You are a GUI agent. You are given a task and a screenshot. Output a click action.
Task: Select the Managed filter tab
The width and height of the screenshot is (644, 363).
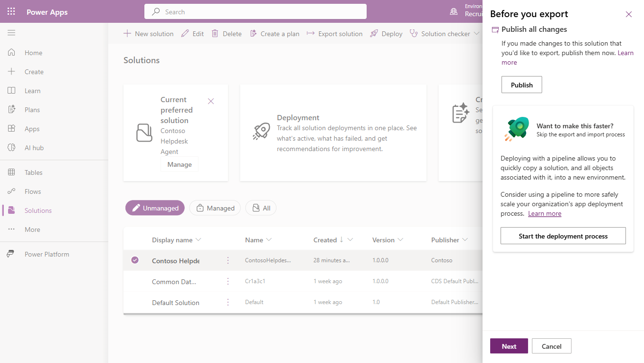pos(215,208)
